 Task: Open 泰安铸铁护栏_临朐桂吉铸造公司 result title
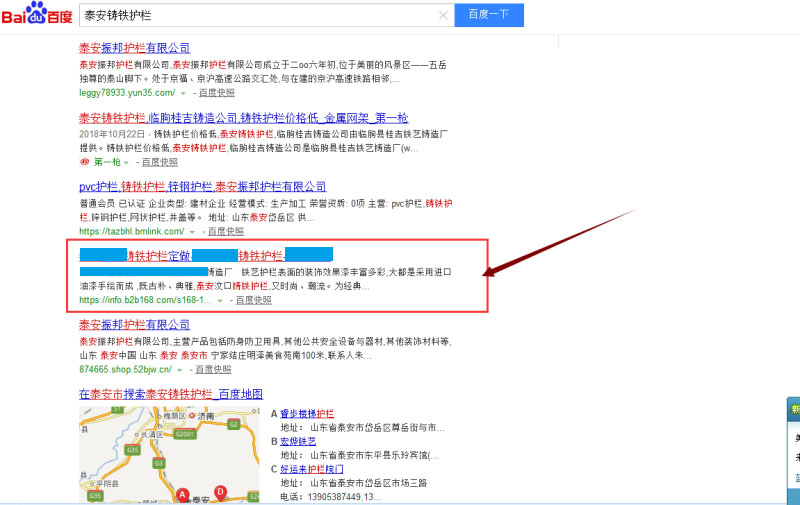point(243,118)
